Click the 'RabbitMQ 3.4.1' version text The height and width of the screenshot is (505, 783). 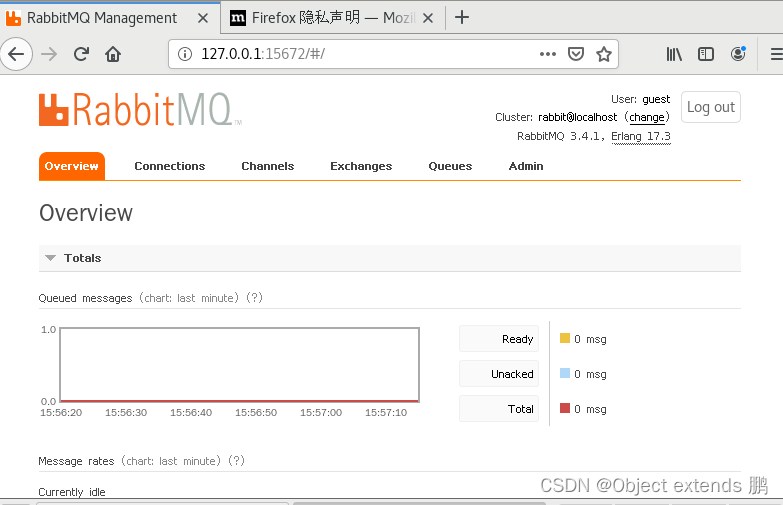(560, 136)
